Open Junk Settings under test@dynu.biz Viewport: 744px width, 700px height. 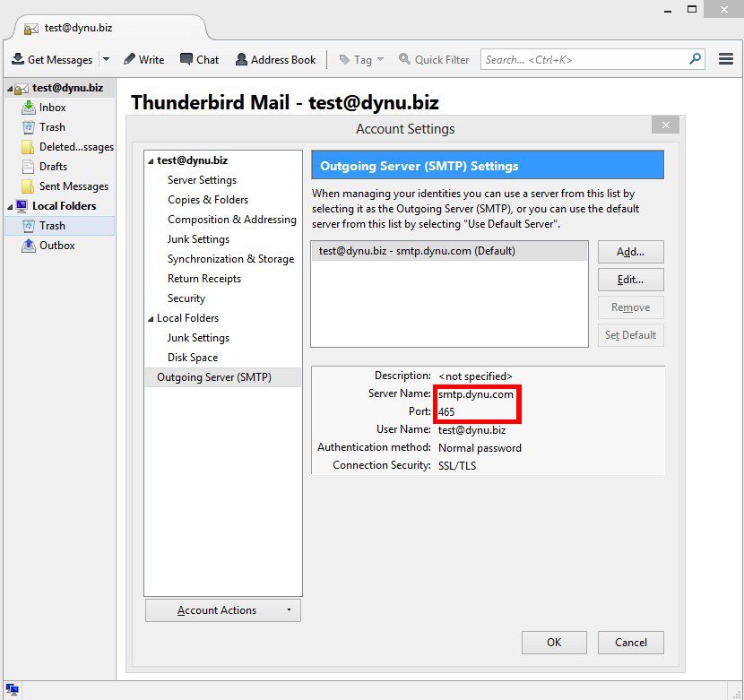tap(198, 239)
